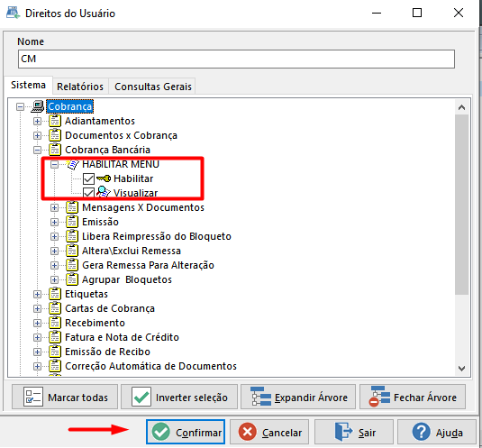Image resolution: width=482 pixels, height=448 pixels.
Task: Click the notepad icon beside Cartas de Cobrança
Action: point(55,308)
